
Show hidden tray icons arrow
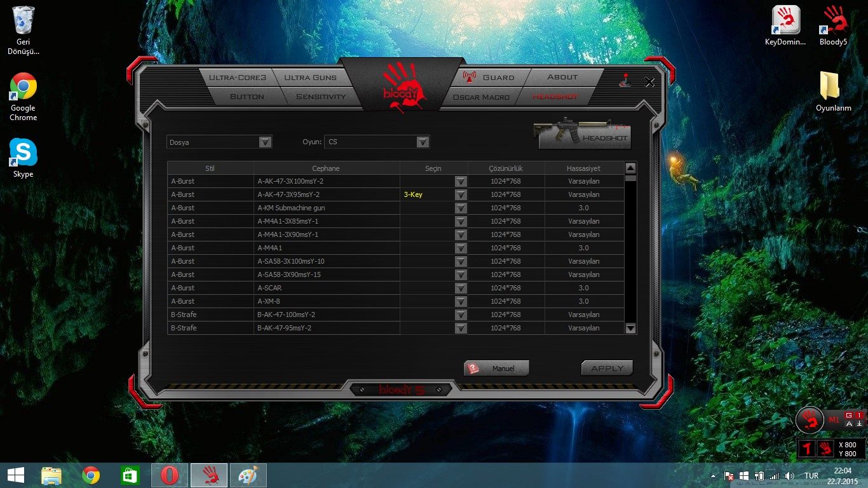pyautogui.click(x=714, y=475)
